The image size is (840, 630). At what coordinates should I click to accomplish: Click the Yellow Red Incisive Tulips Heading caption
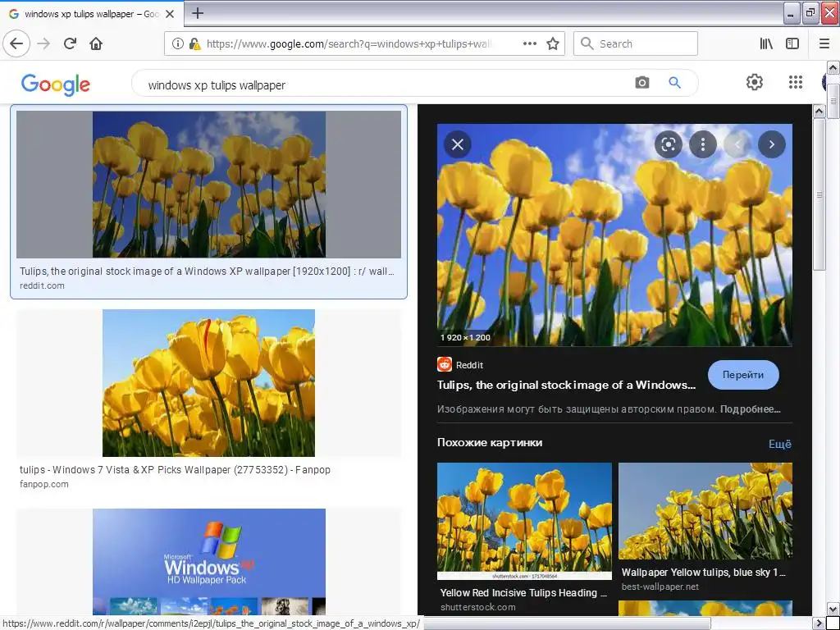coord(523,592)
